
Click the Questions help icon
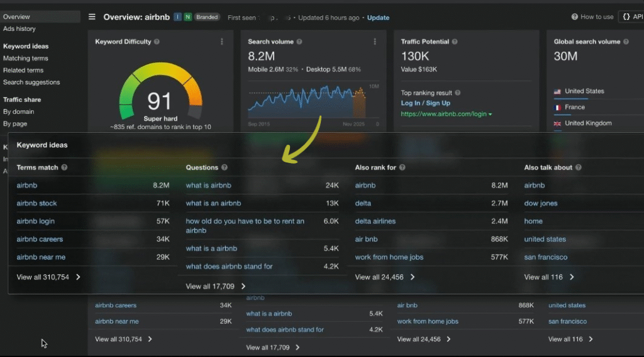click(225, 167)
